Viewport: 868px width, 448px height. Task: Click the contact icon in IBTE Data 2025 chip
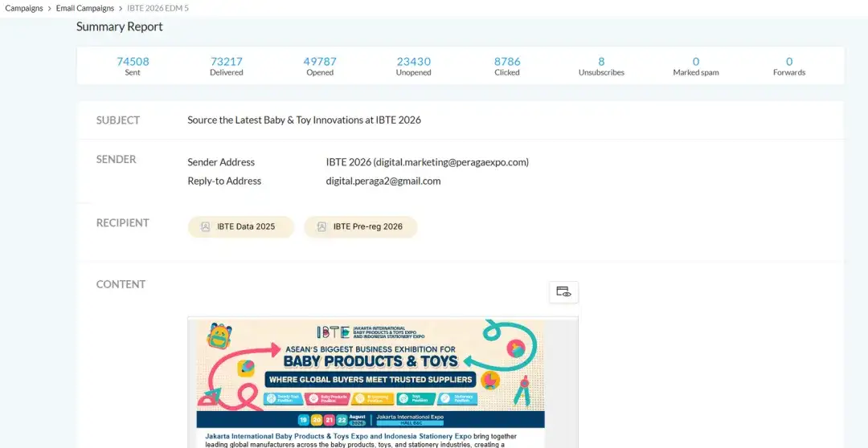pyautogui.click(x=206, y=226)
